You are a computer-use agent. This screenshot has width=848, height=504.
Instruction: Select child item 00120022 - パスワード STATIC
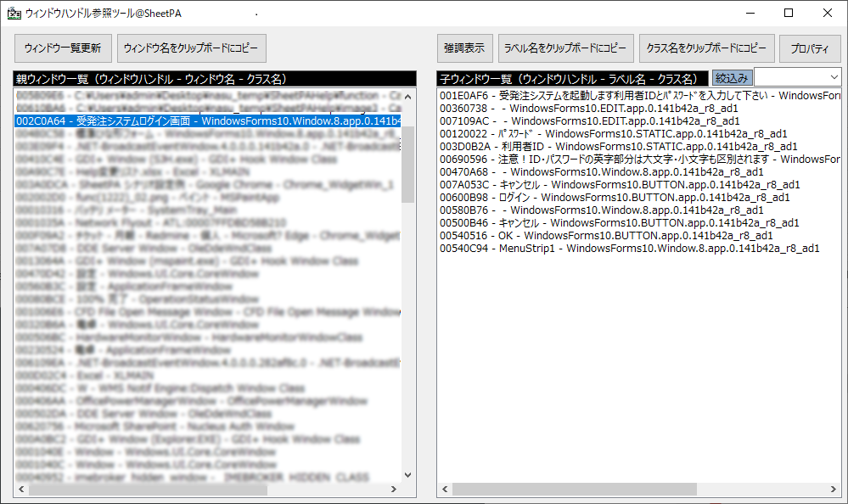point(613,134)
